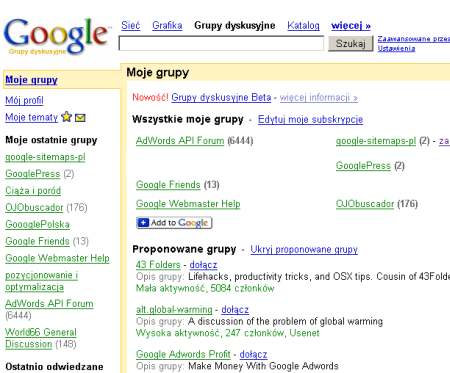Viewport: 450px width, 373px height.
Task: Click the envelope icon beside Moje tematy
Action: [80, 118]
